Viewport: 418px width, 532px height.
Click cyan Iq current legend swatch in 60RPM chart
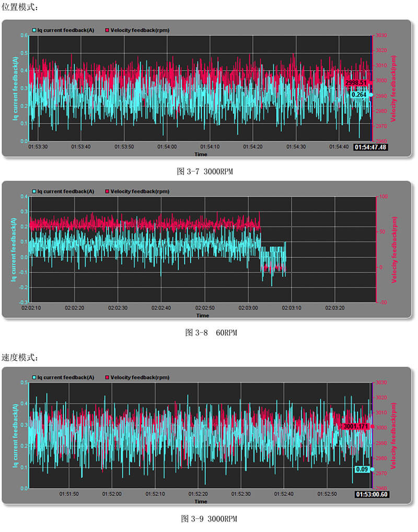(x=34, y=191)
